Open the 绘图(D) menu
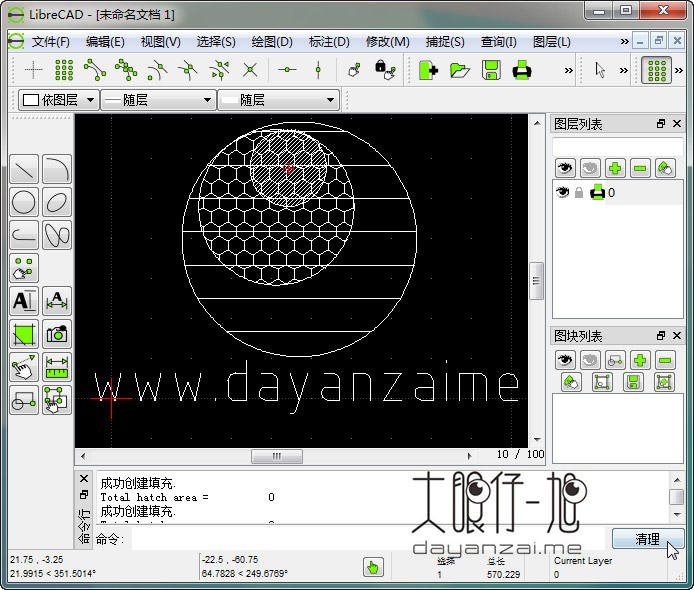 (272, 42)
